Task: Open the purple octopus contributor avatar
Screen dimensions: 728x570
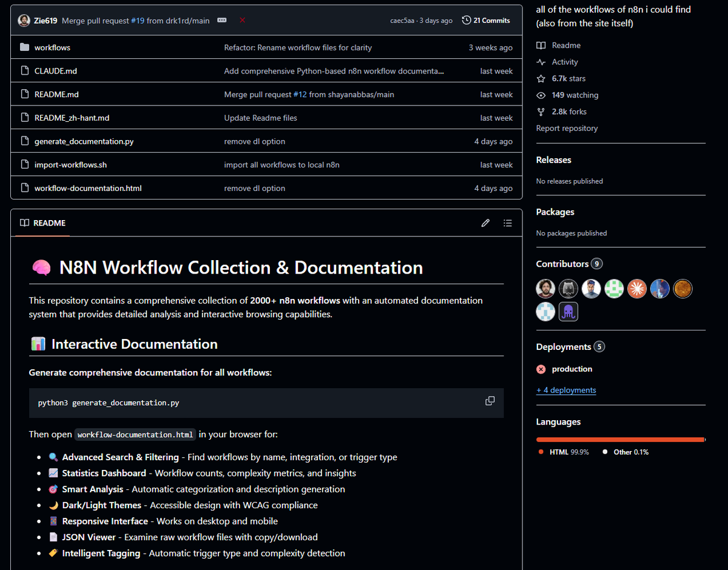Action: pyautogui.click(x=568, y=312)
